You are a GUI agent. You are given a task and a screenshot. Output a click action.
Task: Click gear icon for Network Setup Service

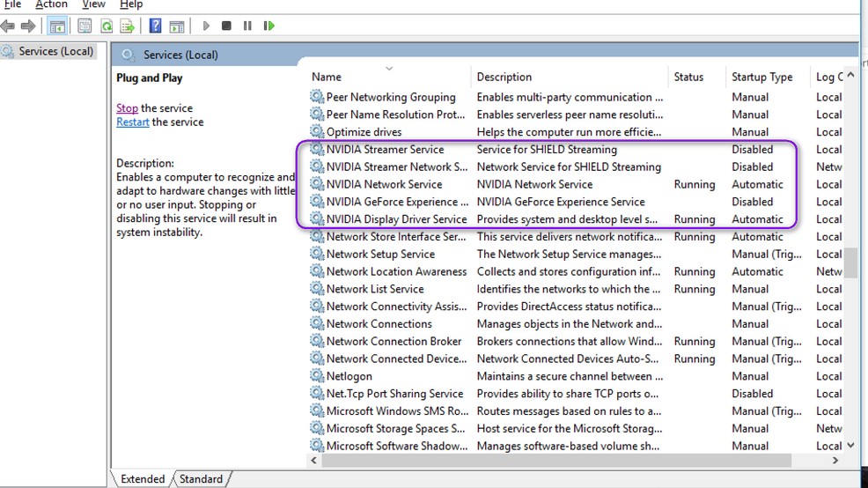(317, 254)
